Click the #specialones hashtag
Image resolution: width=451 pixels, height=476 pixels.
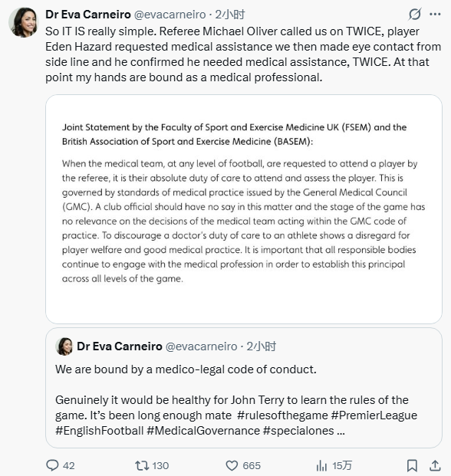click(298, 431)
